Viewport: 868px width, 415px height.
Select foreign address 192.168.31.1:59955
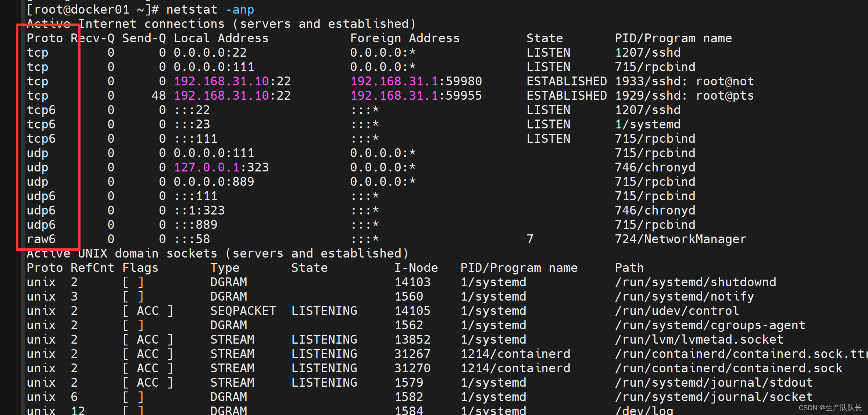[x=416, y=96]
